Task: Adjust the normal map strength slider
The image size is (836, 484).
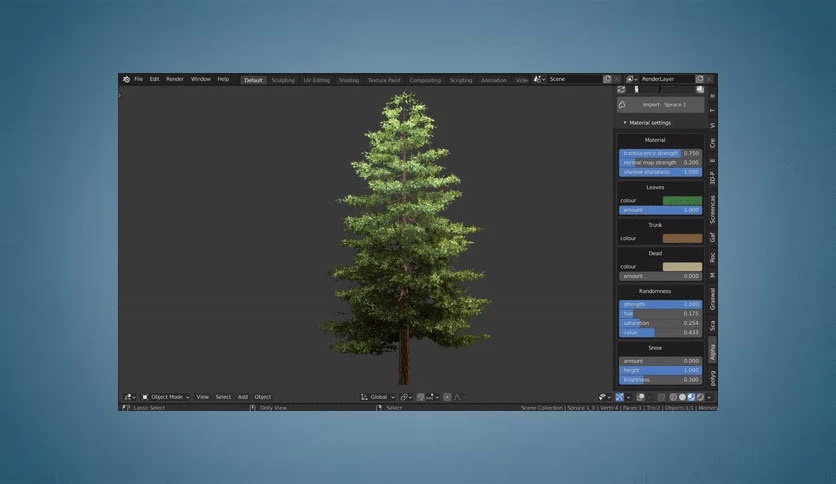Action: (660, 163)
